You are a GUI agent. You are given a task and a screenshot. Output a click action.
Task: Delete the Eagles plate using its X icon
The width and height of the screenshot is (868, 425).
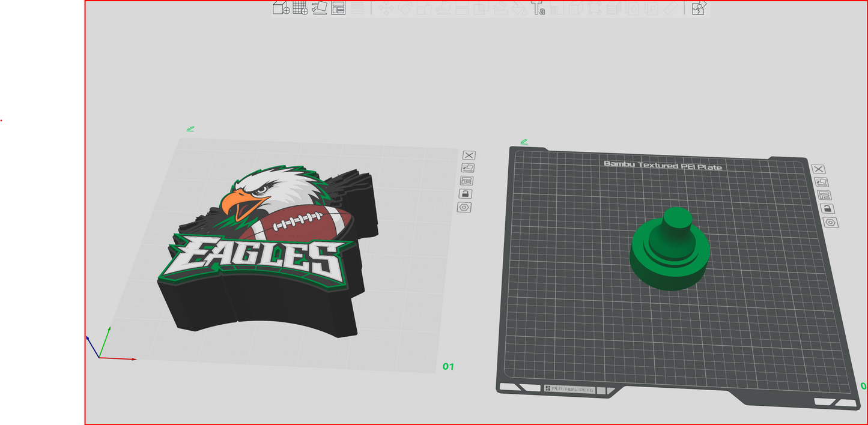(469, 155)
